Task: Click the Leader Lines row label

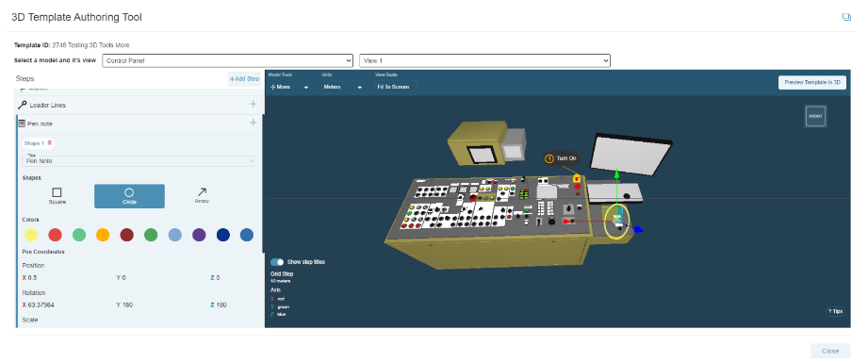Action: tap(48, 105)
